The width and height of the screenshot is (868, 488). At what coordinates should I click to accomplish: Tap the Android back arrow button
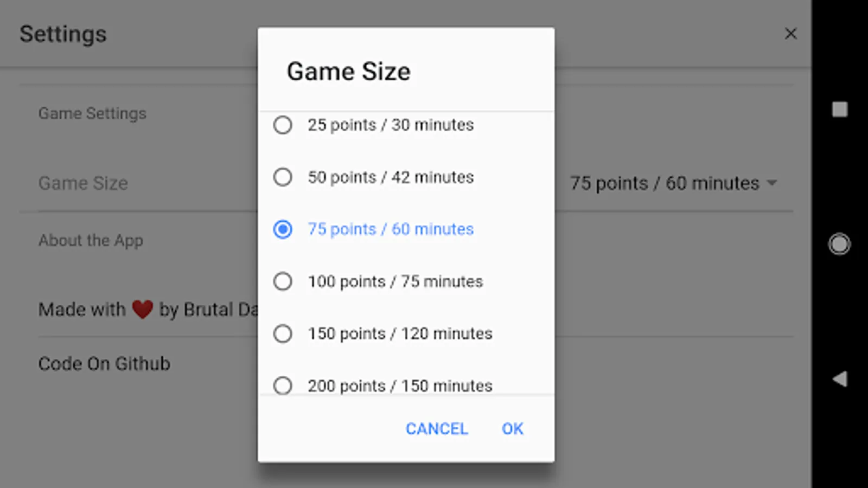[839, 380]
